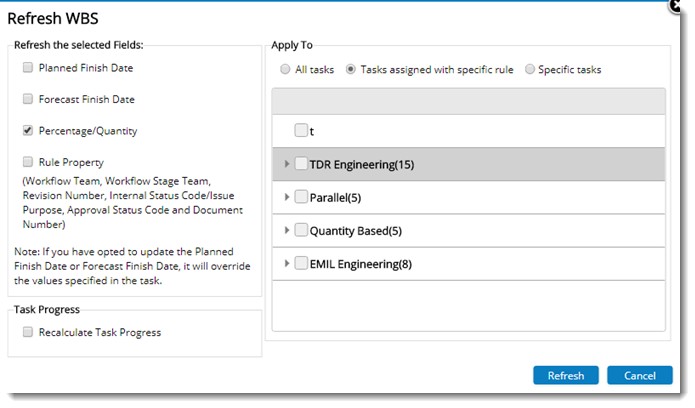The image size is (695, 408).
Task: Expand the EMIL Engineering(8) node
Action: (287, 264)
